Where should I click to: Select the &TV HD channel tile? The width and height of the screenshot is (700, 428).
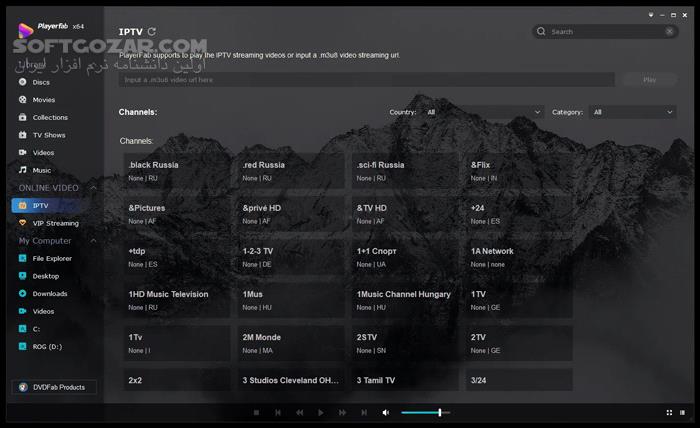click(x=405, y=214)
